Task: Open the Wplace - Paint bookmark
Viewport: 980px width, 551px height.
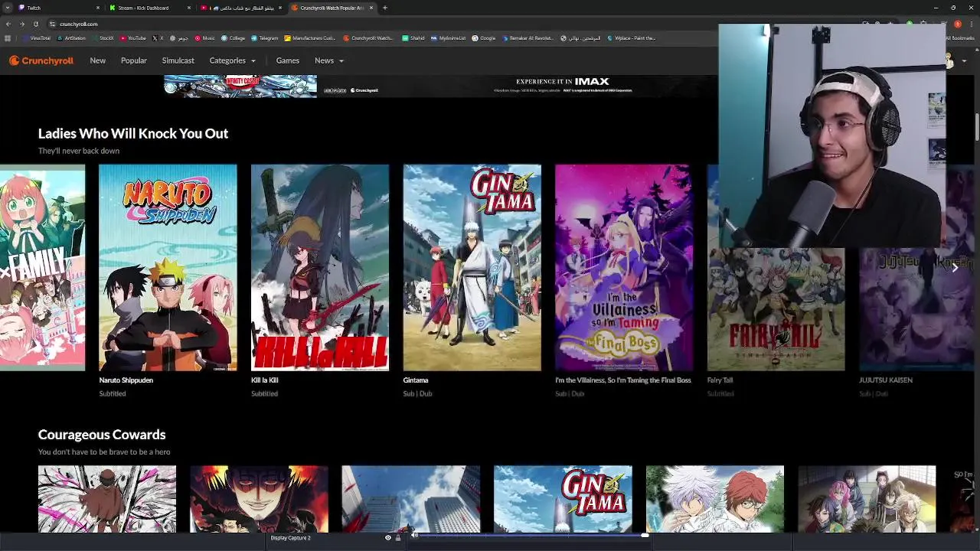Action: (x=632, y=37)
